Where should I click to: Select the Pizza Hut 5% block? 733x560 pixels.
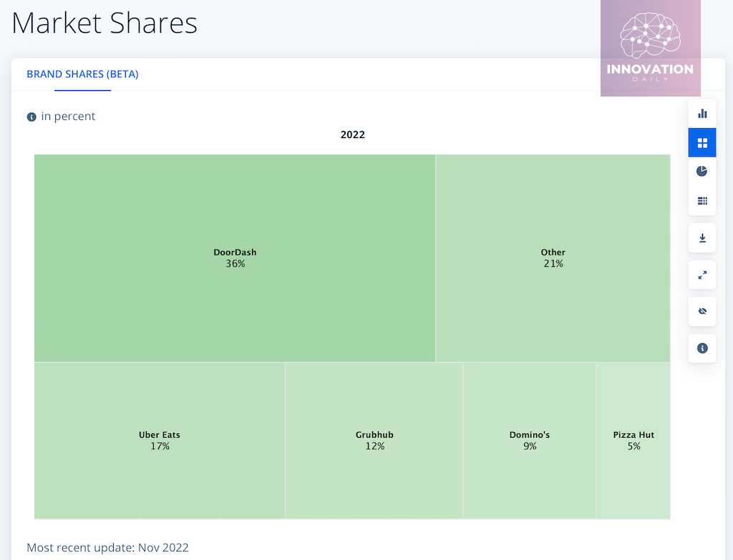click(x=634, y=441)
